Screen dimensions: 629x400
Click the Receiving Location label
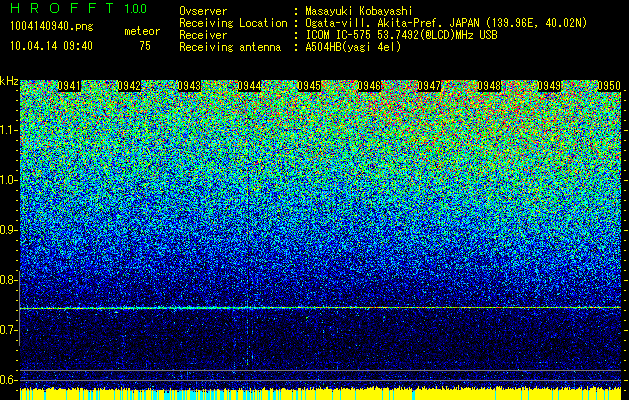tap(233, 23)
